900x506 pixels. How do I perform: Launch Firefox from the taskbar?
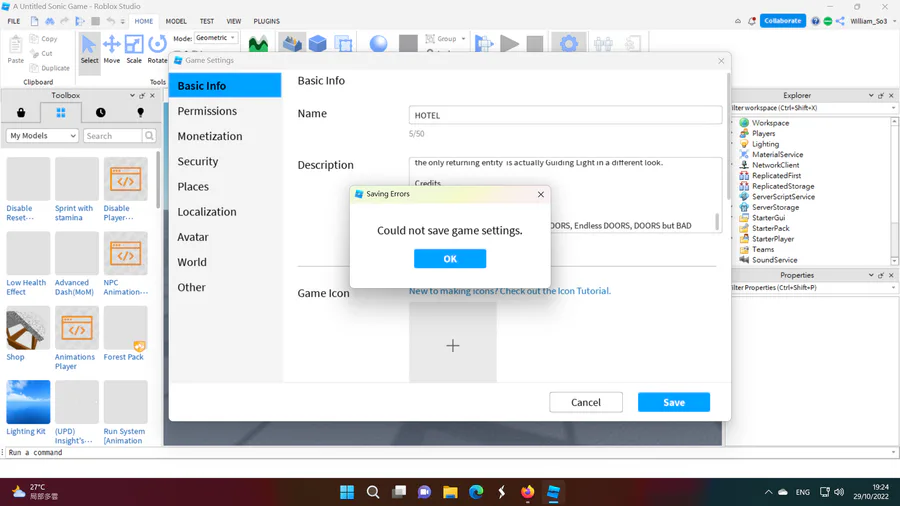pos(527,492)
